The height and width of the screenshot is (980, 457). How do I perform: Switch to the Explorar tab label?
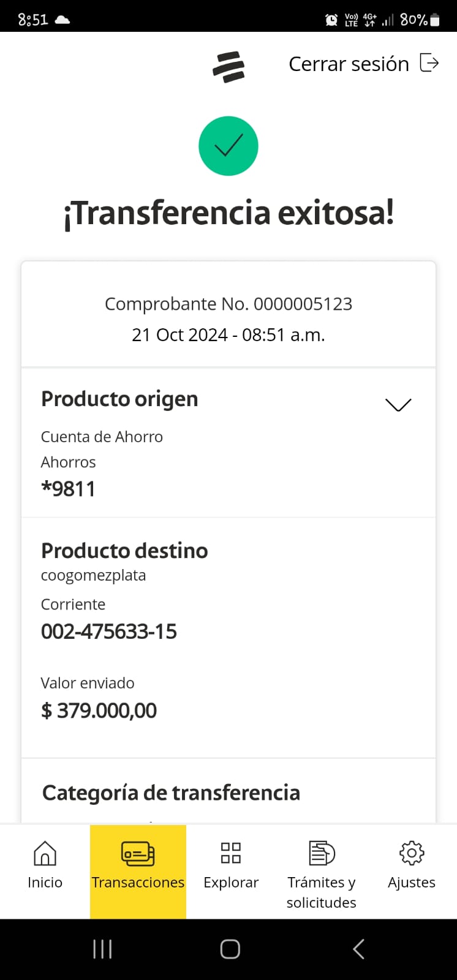(x=231, y=883)
